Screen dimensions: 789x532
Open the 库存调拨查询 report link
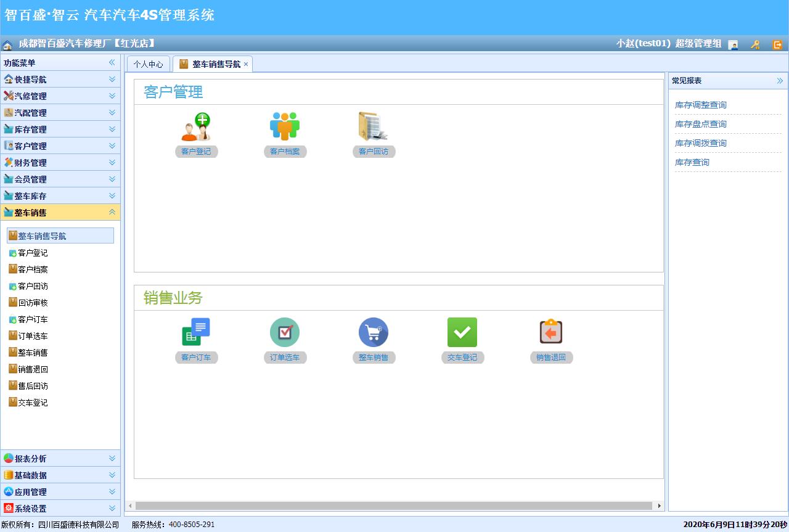click(701, 143)
